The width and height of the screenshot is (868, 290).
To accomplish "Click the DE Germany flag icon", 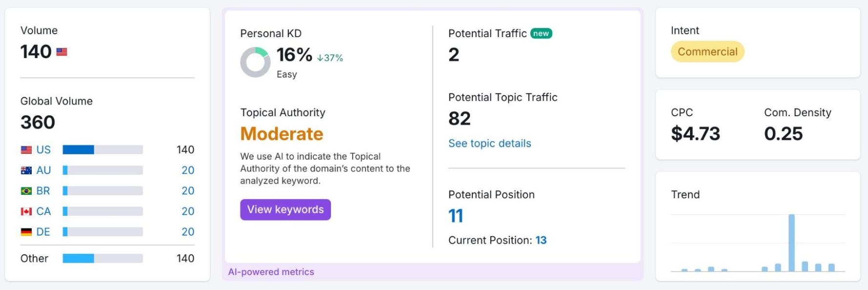I will pyautogui.click(x=27, y=231).
